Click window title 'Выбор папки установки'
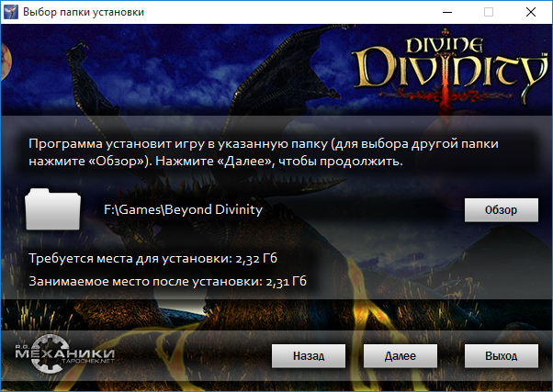 click(x=84, y=12)
